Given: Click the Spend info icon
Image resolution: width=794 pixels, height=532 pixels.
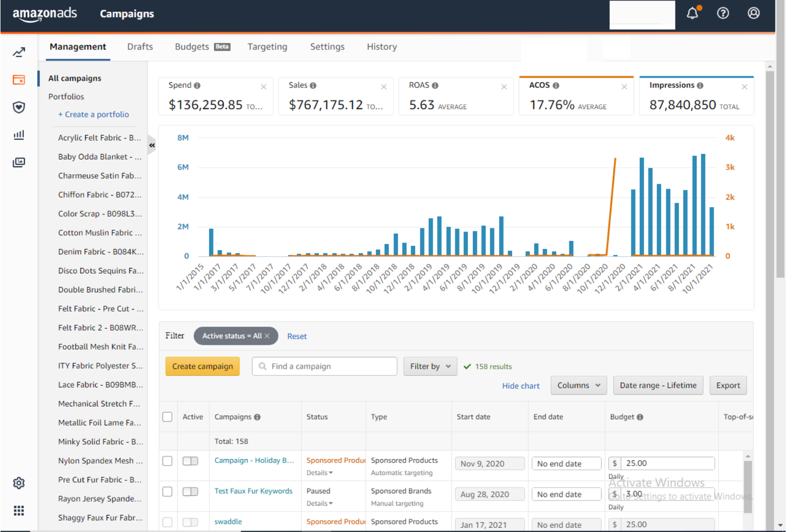Looking at the screenshot, I should [197, 85].
